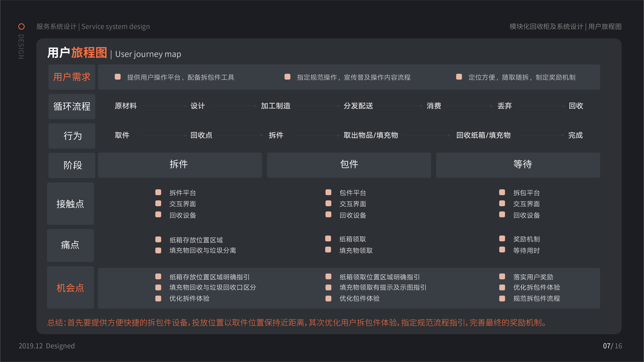Click the bullet beside 定位方便，随取随拆

(x=459, y=77)
